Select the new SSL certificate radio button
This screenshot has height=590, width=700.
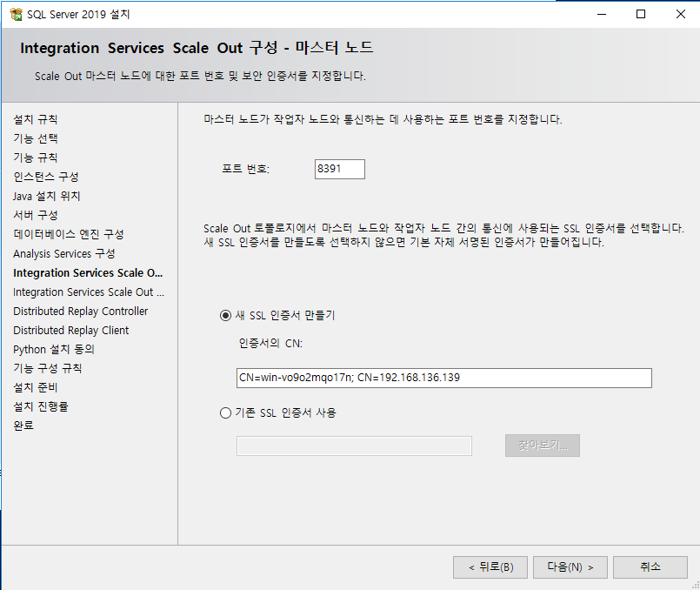225,316
